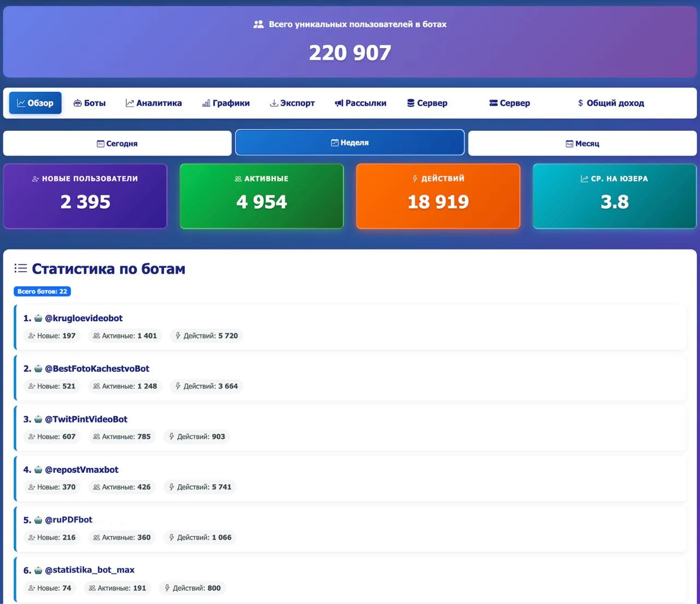The height and width of the screenshot is (604, 700).
Task: Switch to the Боты tab
Action: point(90,103)
